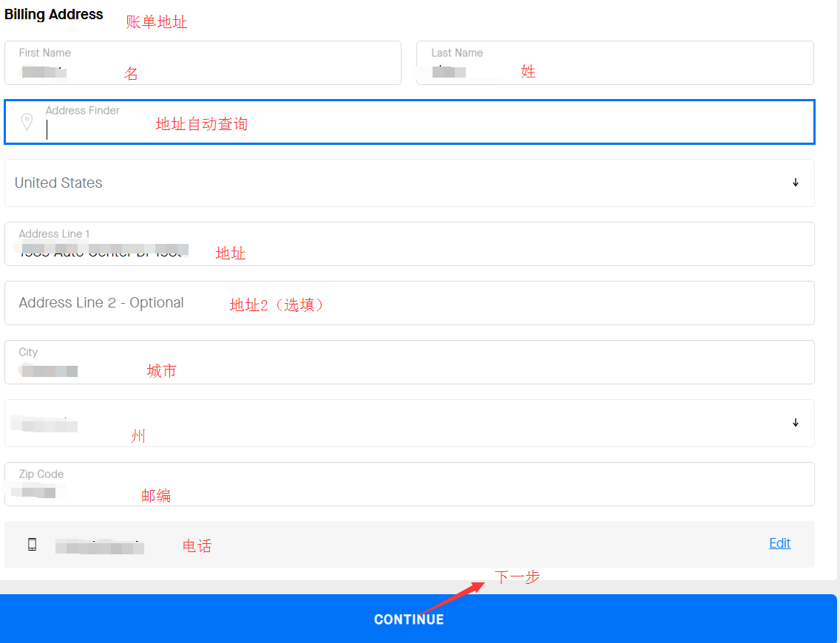Click the blurred phone number text
This screenshot has height=643, width=840.
[100, 547]
